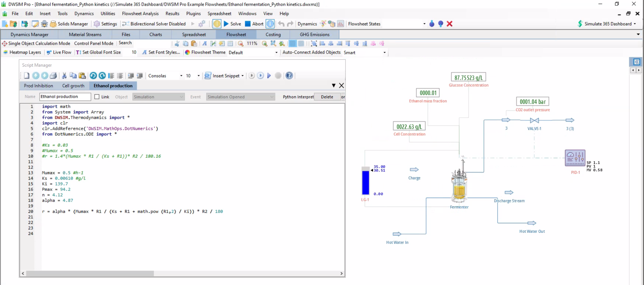Open the Auto-Connect Smart dropdown
Viewport: 644px width, 285px height.
[384, 53]
